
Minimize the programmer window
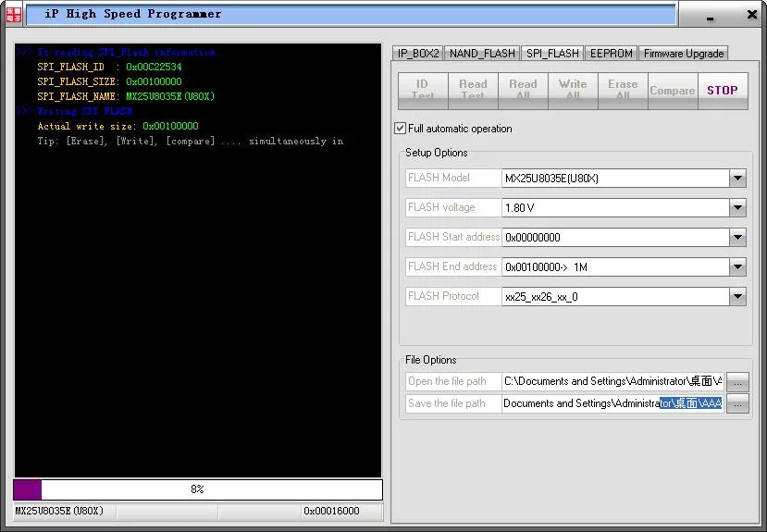point(710,17)
